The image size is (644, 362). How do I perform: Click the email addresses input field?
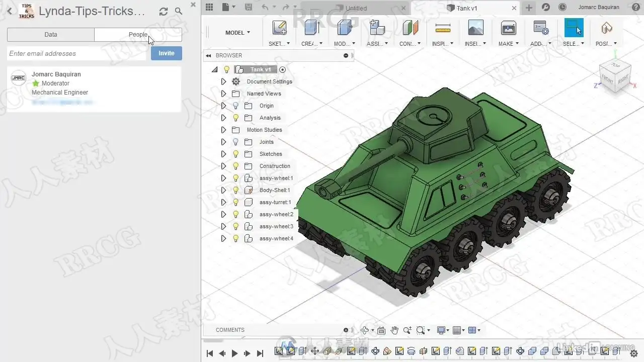[76, 53]
